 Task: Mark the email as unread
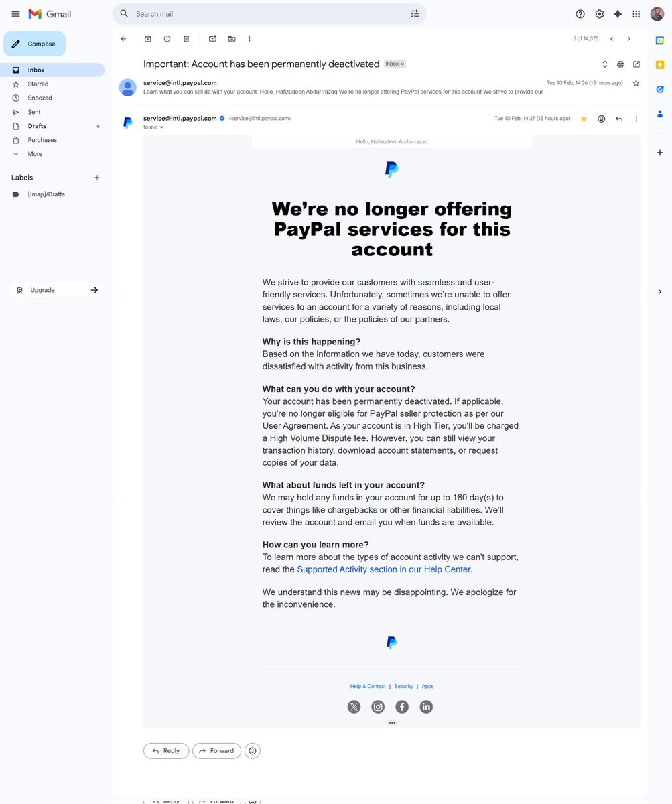coord(212,39)
